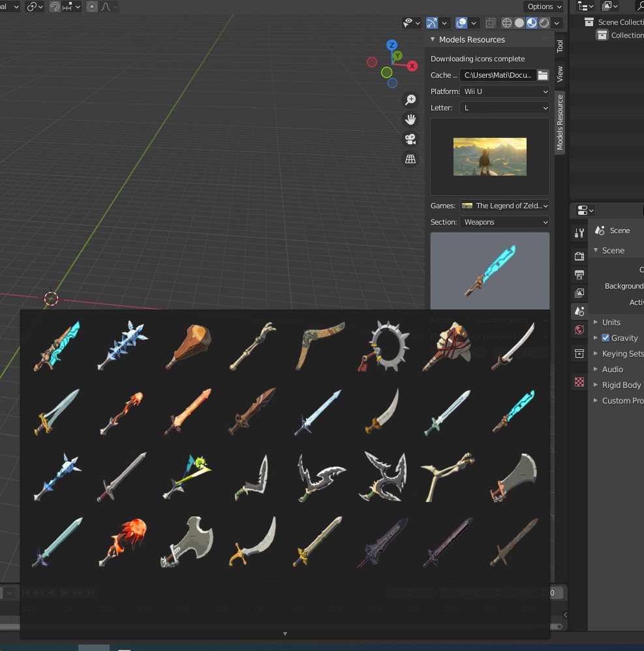Toggle camera view with the camera icon
644x651 pixels.
pyautogui.click(x=410, y=139)
